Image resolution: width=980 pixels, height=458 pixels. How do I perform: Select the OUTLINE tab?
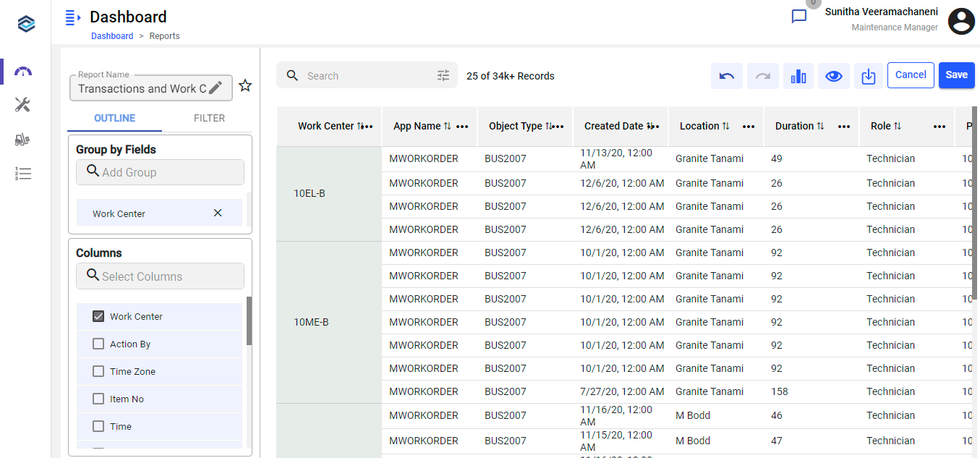pos(114,118)
